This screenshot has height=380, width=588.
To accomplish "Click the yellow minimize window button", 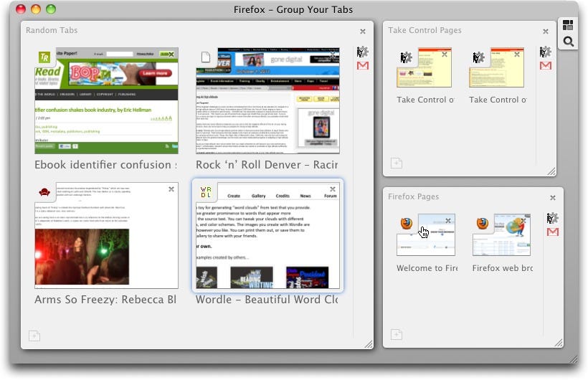I will [x=36, y=9].
